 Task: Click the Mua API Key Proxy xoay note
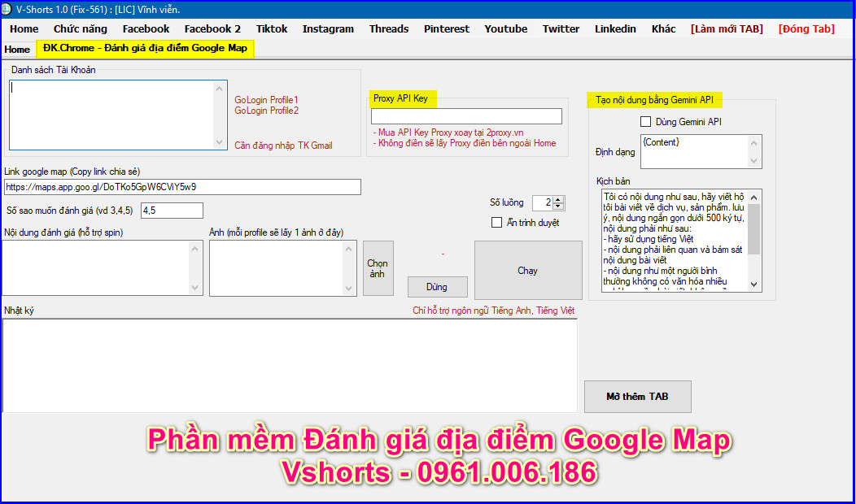pyautogui.click(x=449, y=133)
